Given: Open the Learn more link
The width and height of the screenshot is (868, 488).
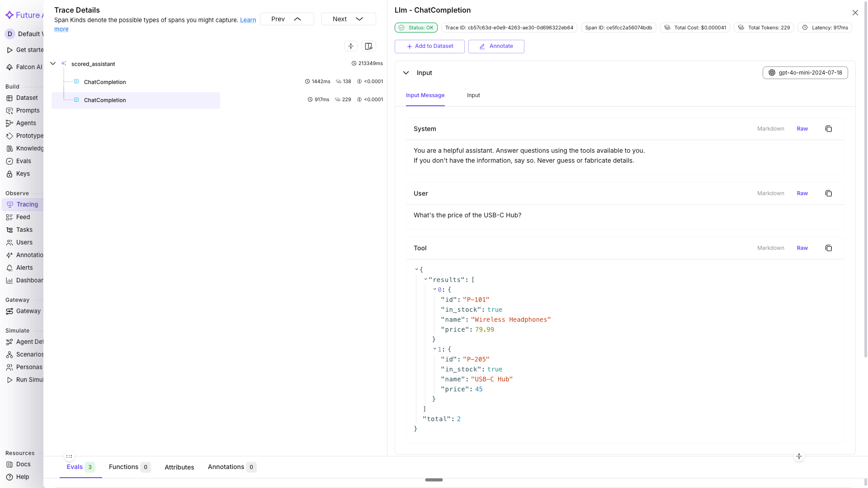Looking at the screenshot, I should (248, 20).
